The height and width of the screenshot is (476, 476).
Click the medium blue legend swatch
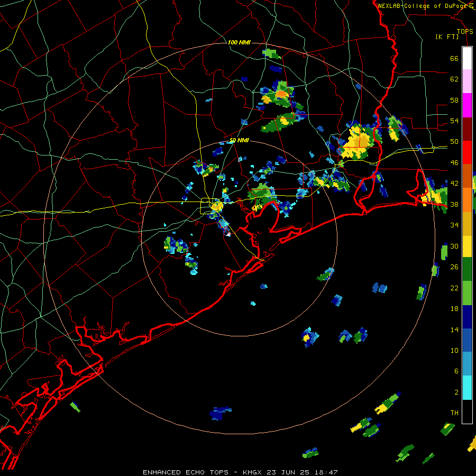click(467, 340)
